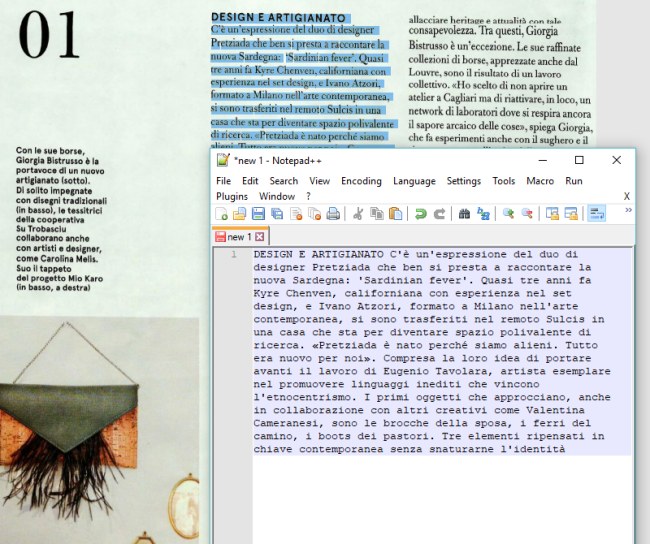The width and height of the screenshot is (650, 544).
Task: Click the Notepad++ title bar icon
Action: tap(223, 160)
